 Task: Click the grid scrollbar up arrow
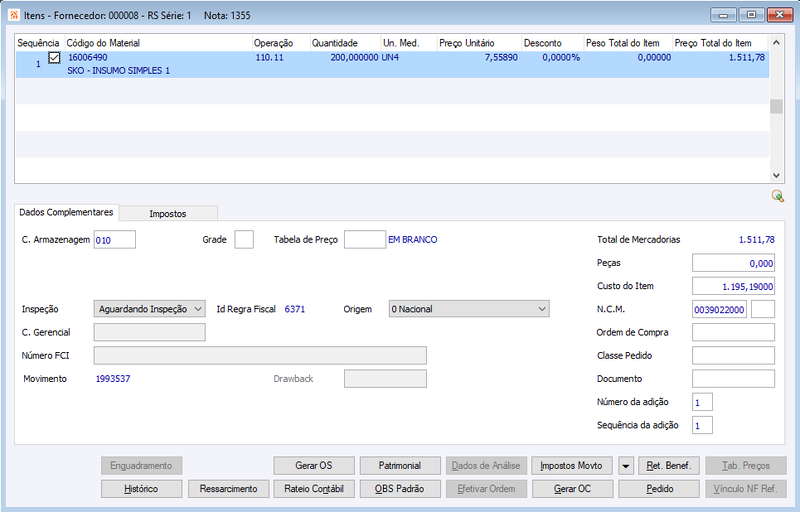coord(776,42)
